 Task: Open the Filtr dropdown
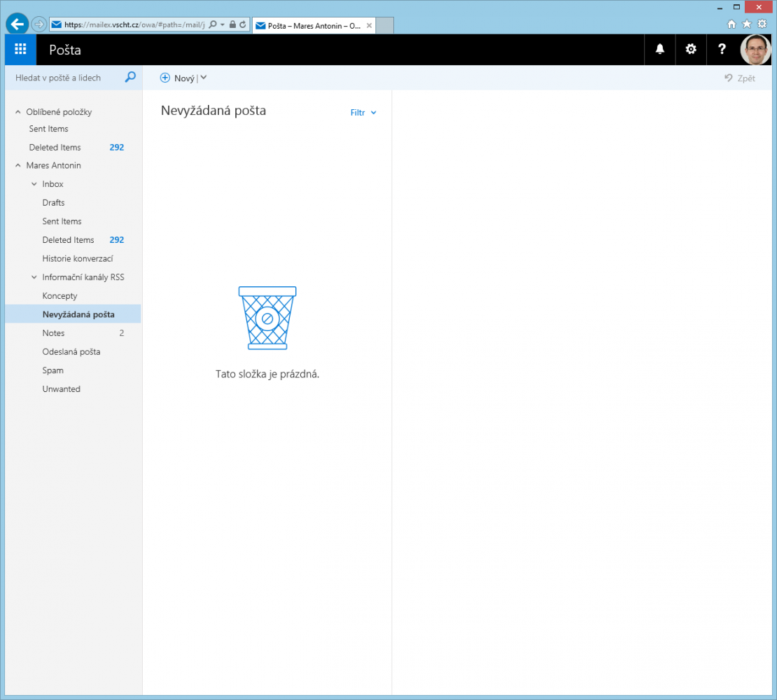[x=363, y=113]
